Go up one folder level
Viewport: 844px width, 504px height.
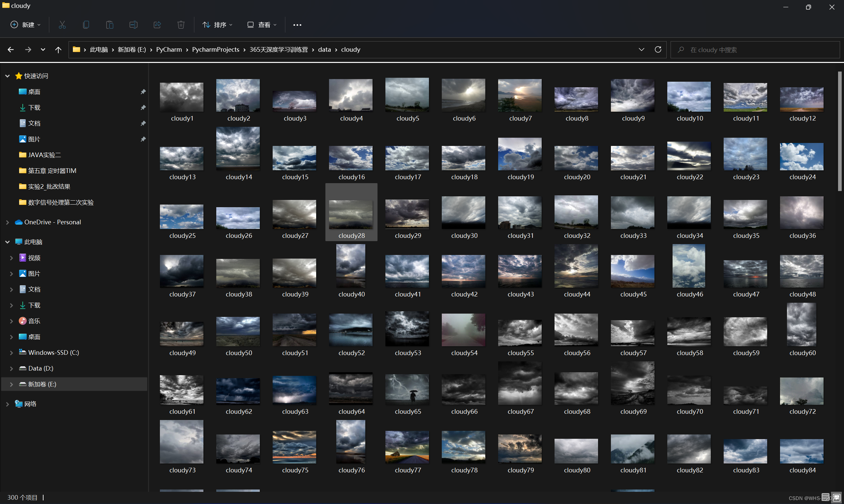[x=58, y=50]
